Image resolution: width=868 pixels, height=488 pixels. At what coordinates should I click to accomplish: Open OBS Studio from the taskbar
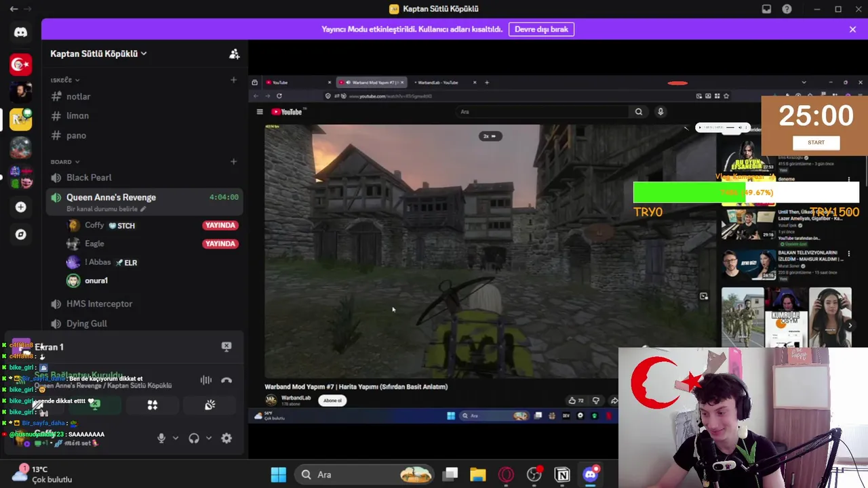point(534,474)
